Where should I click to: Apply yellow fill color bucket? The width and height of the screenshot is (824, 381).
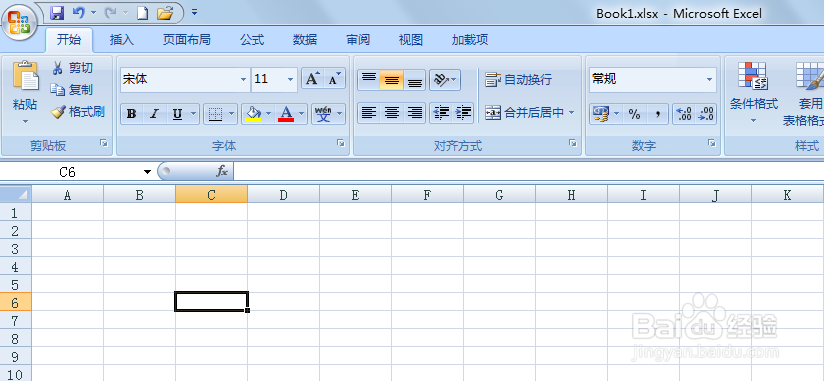tap(254, 114)
